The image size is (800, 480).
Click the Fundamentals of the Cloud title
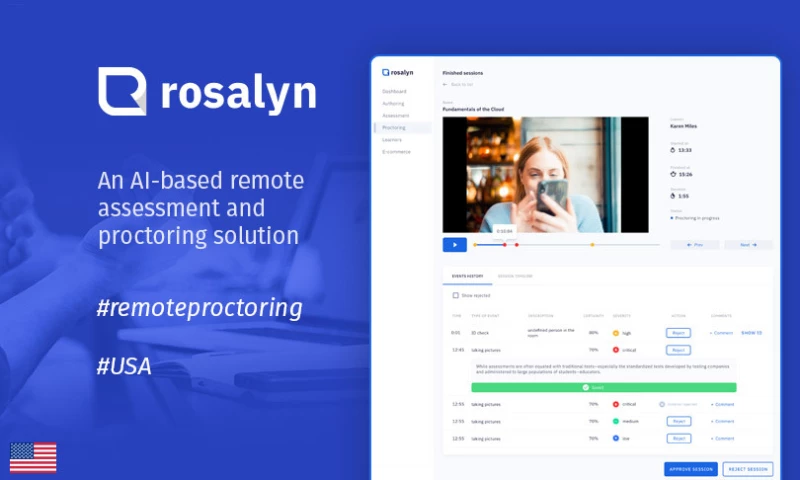click(473, 109)
